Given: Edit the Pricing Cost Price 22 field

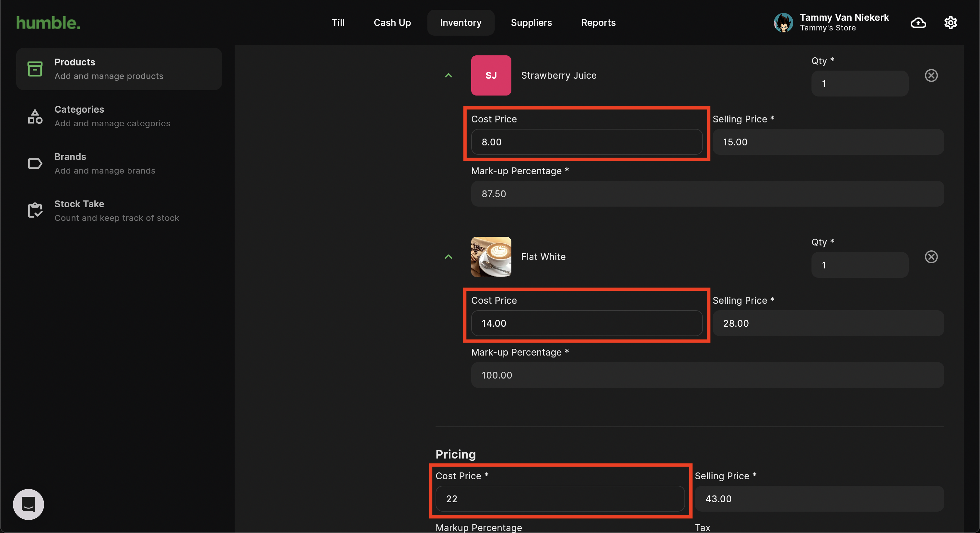Looking at the screenshot, I should tap(560, 499).
